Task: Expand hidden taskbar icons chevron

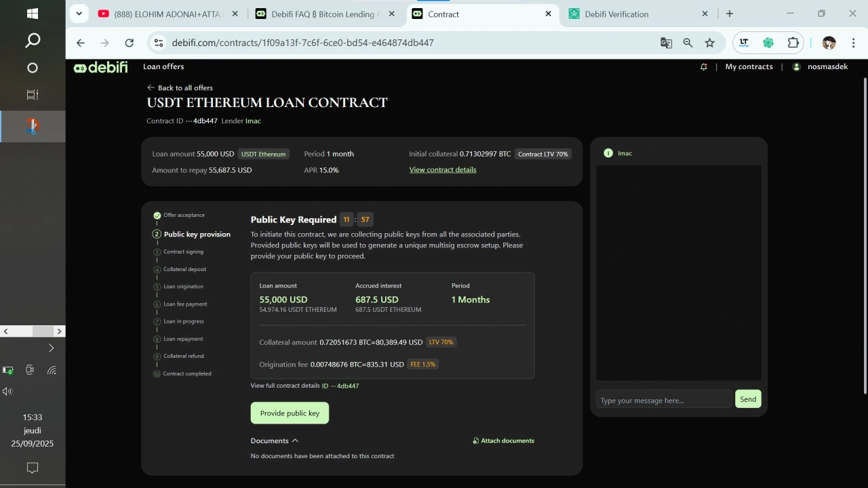Action: point(51,348)
